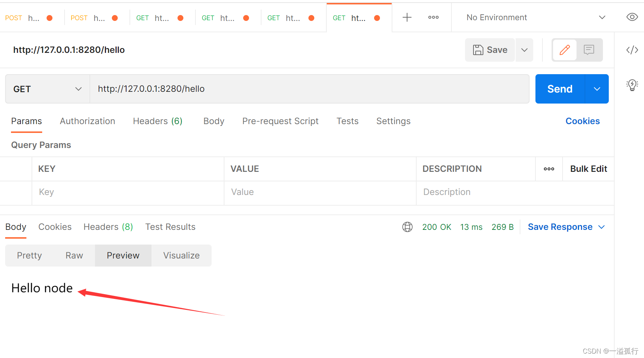Switch response view to Visualize
Screen dimensions: 644x358
182,256
